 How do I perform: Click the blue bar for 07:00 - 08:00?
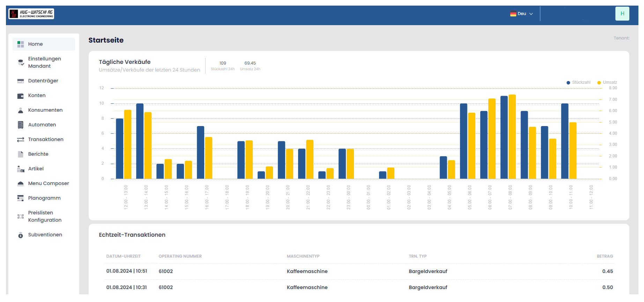[504, 138]
